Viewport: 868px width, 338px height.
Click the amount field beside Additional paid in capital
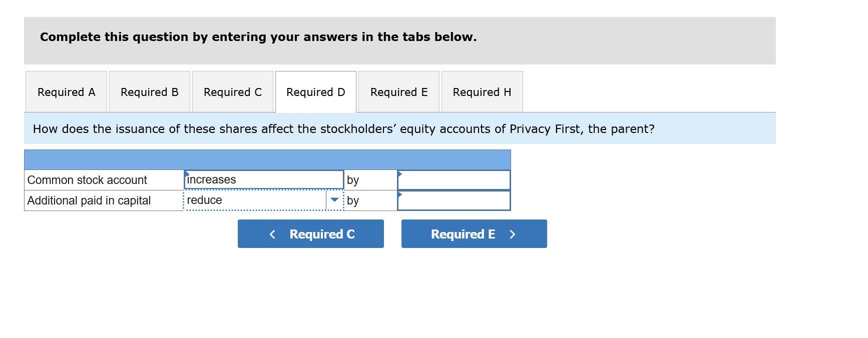[x=454, y=200]
